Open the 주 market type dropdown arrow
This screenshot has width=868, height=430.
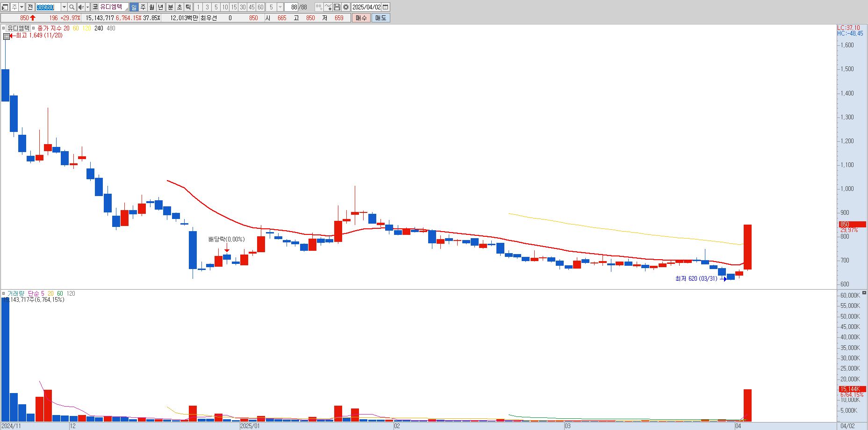click(x=22, y=7)
